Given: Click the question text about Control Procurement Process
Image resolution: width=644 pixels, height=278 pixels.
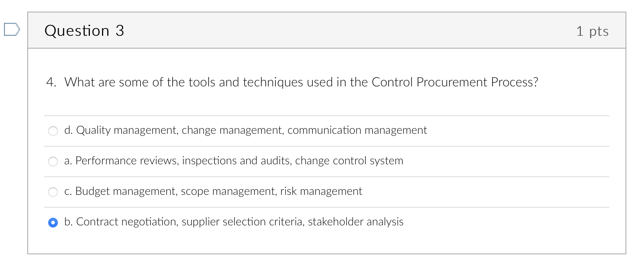Looking at the screenshot, I should coord(292,82).
